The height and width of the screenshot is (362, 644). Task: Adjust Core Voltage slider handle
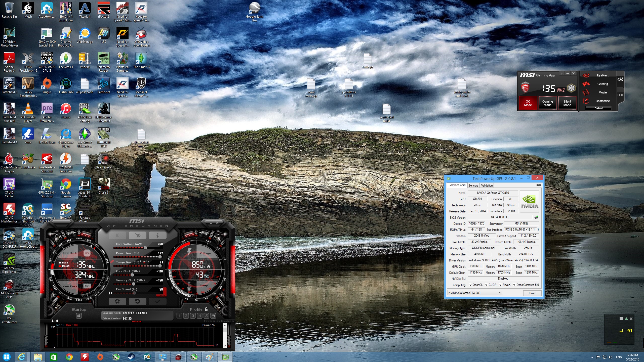coord(145,248)
